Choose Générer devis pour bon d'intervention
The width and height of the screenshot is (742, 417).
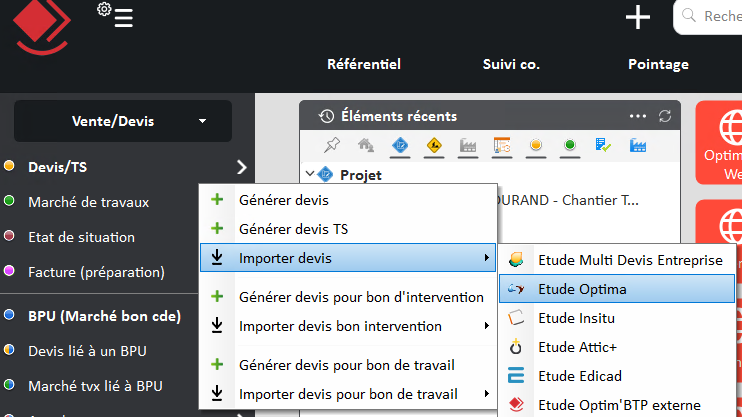(x=348, y=297)
